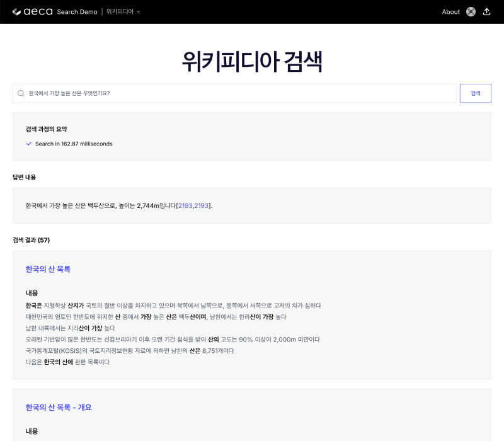Click inside the search query input field

coord(189,93)
